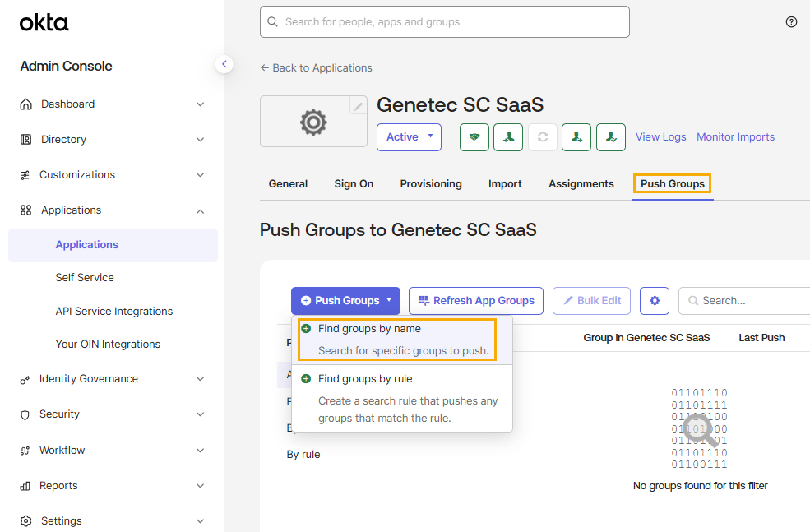
Task: Switch to the General tab
Action: [288, 184]
